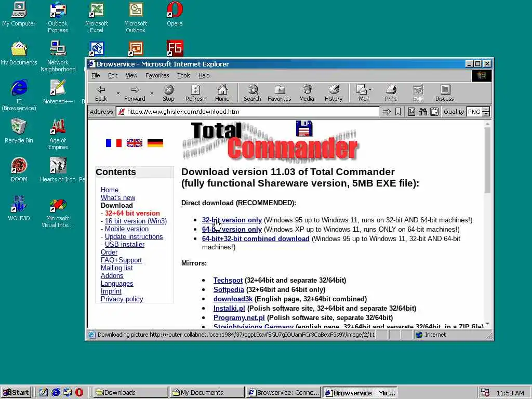Open the Back button history dropdown arrow

click(118, 94)
